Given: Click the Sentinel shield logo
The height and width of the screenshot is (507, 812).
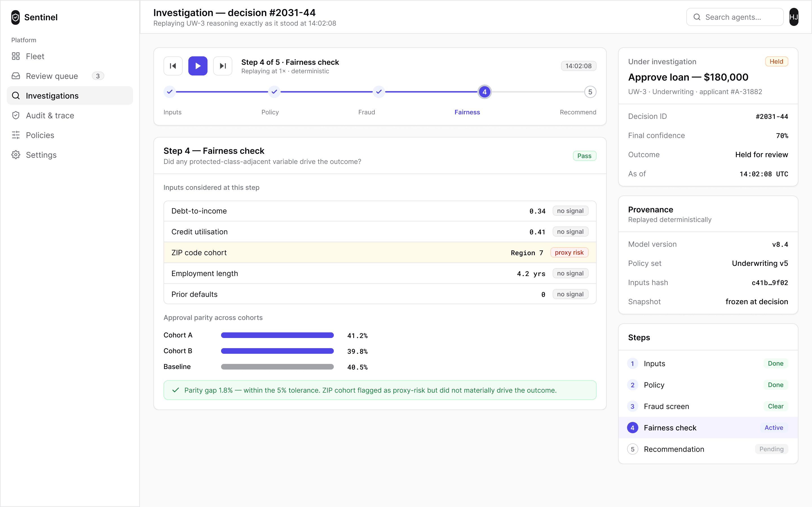Looking at the screenshot, I should point(16,17).
